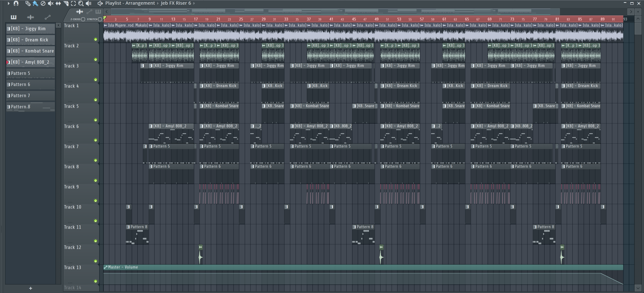Click the green playhead marker at bar 1
The image size is (644, 293).
105,18
